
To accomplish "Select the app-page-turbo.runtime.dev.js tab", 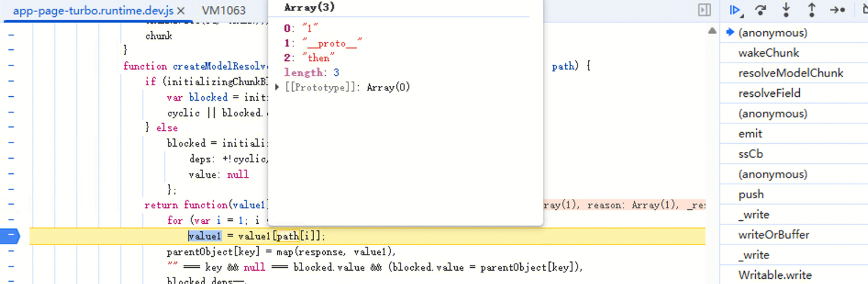I will click(93, 10).
